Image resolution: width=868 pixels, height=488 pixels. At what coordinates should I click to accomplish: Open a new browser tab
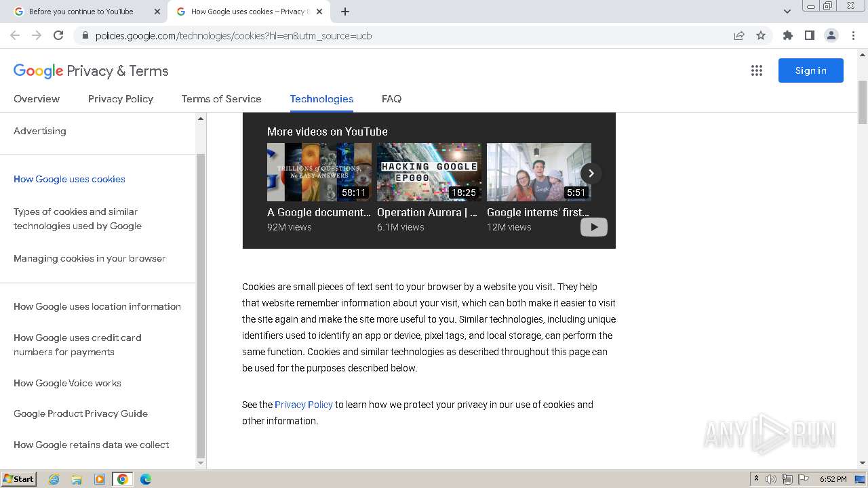click(x=345, y=12)
